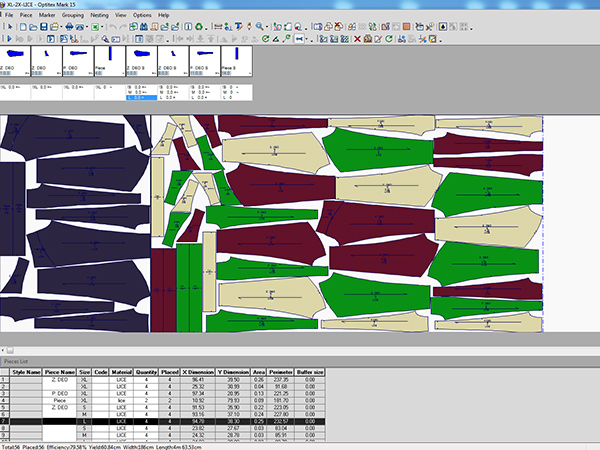Click the highlighted L size cell under Z. DEO B

click(142, 98)
